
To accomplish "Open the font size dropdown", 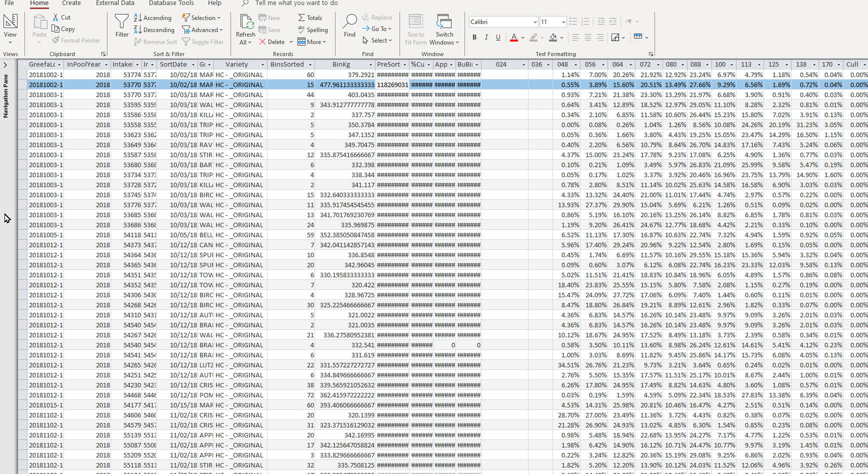I will pyautogui.click(x=563, y=22).
